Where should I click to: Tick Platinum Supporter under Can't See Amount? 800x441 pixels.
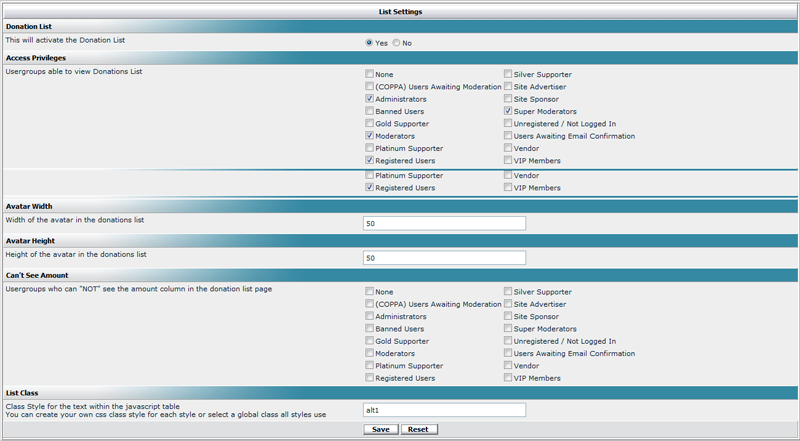[369, 365]
